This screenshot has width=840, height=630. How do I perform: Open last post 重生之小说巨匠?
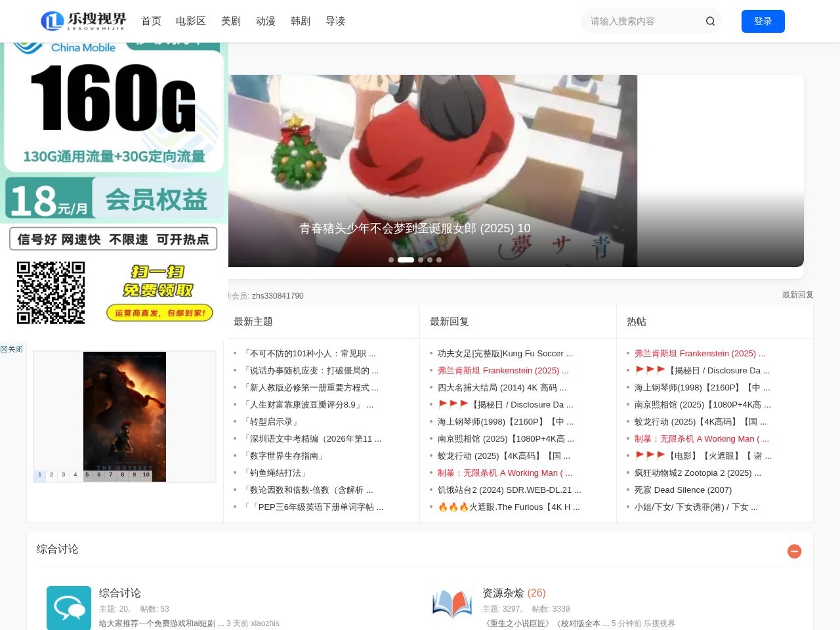(x=545, y=623)
